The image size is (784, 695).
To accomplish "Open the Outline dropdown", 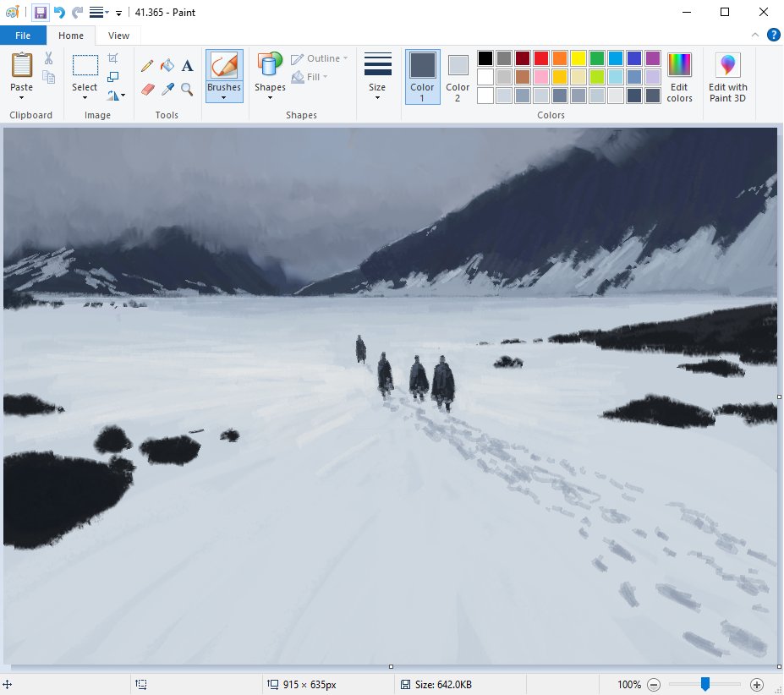I will 319,58.
